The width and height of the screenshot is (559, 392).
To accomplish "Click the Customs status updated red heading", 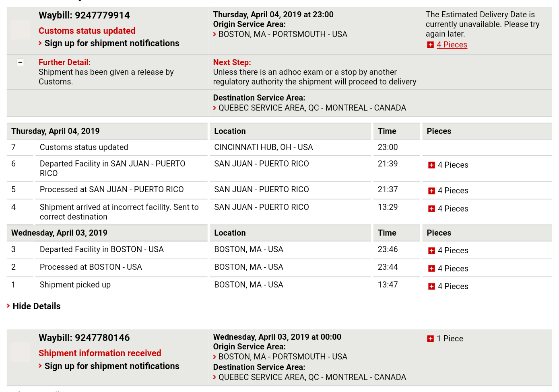I will coord(87,31).
